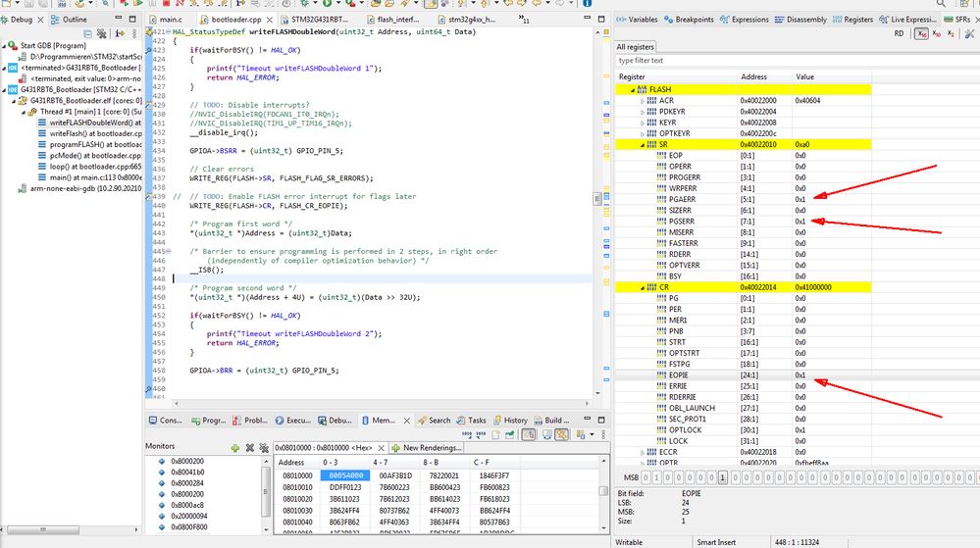Image resolution: width=980 pixels, height=548 pixels.
Task: Click the New Renderings tab
Action: (x=429, y=447)
